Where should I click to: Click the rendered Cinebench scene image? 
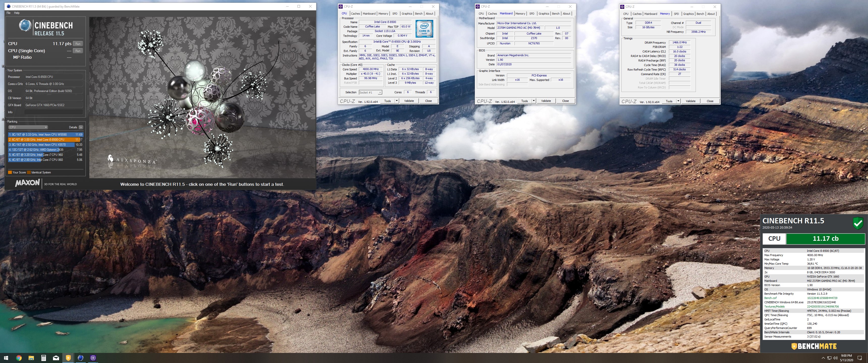coord(202,98)
